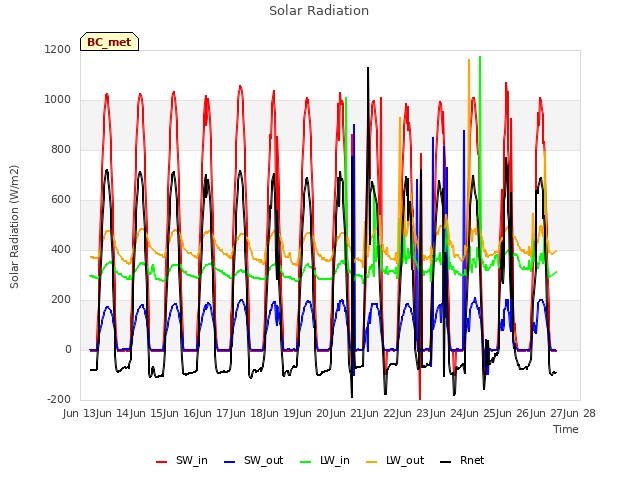Viewport: 640px width, 480px height.
Task: Click the Jun 21 x-axis tick label
Action: (x=347, y=413)
